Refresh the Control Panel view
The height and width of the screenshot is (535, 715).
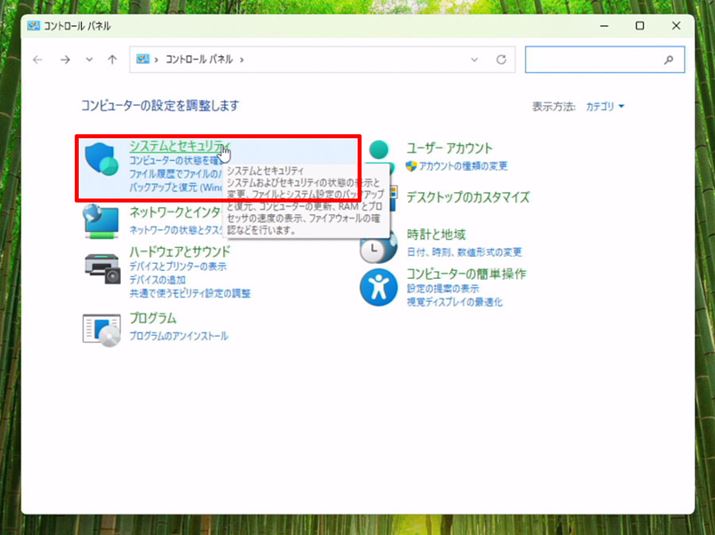(501, 59)
